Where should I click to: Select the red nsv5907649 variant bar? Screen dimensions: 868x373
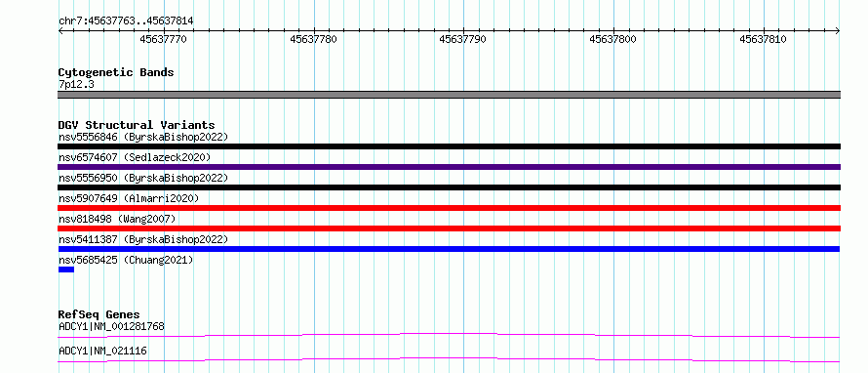tap(449, 208)
